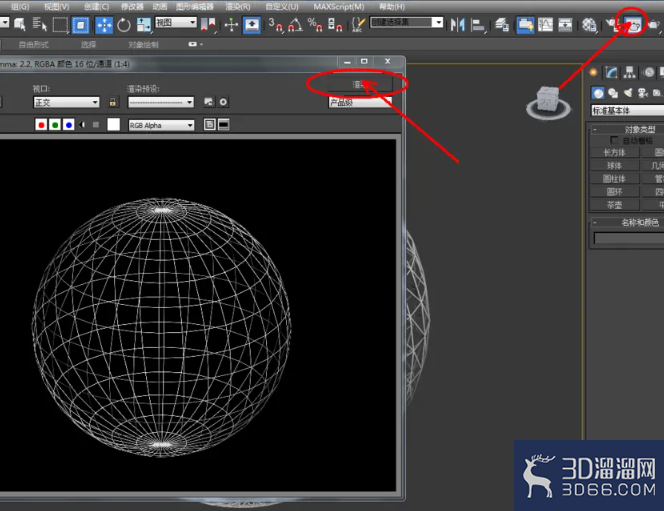Activate the Select and Scale tool
Image resolution: width=664 pixels, height=511 pixels.
click(x=144, y=25)
